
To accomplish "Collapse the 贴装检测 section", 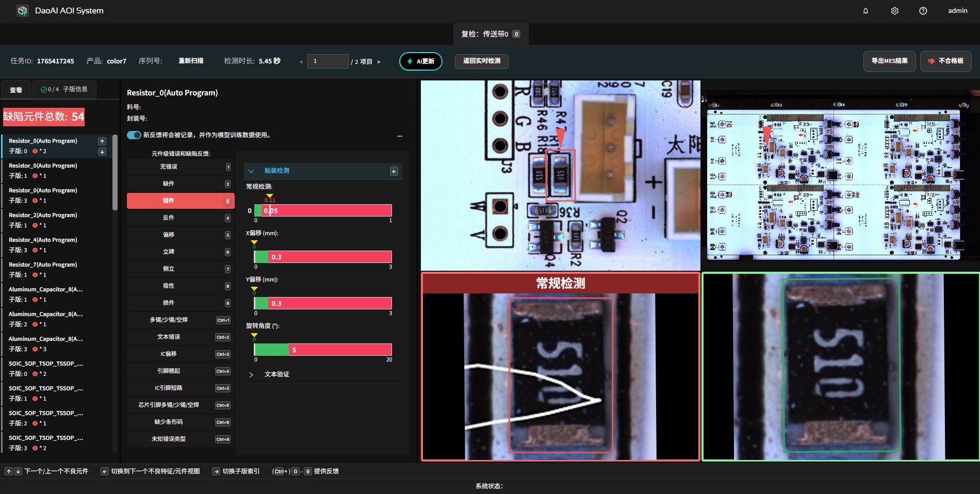I will click(251, 171).
